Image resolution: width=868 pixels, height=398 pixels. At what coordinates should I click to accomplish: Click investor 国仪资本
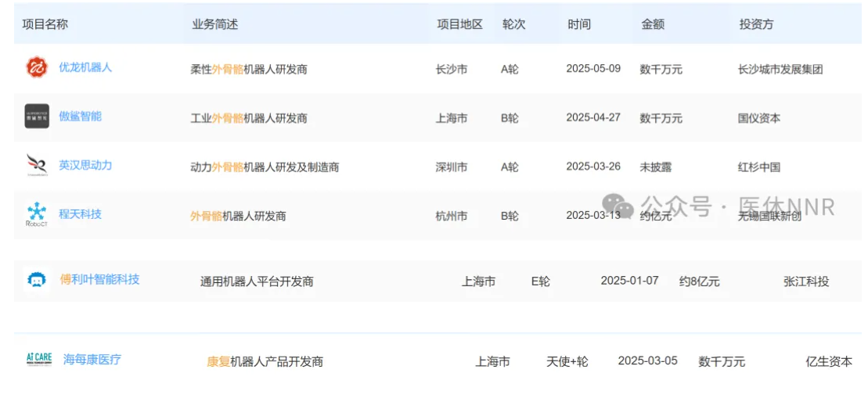coord(759,118)
